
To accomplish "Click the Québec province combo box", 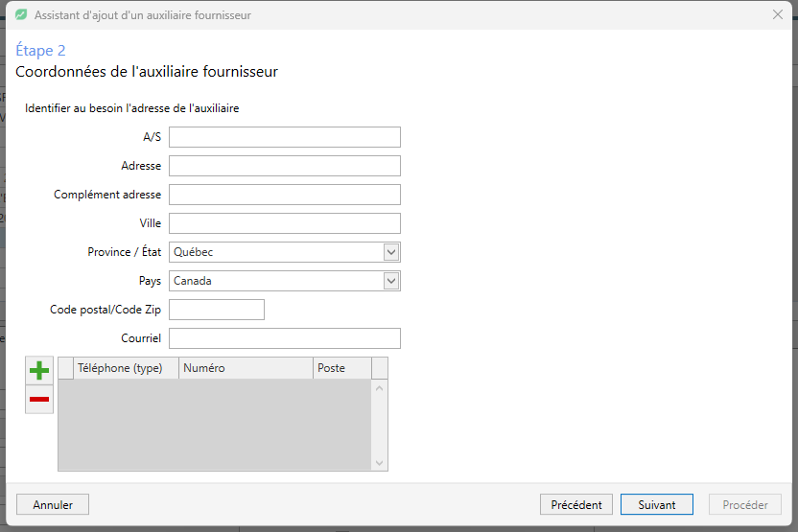I will pyautogui.click(x=285, y=252).
